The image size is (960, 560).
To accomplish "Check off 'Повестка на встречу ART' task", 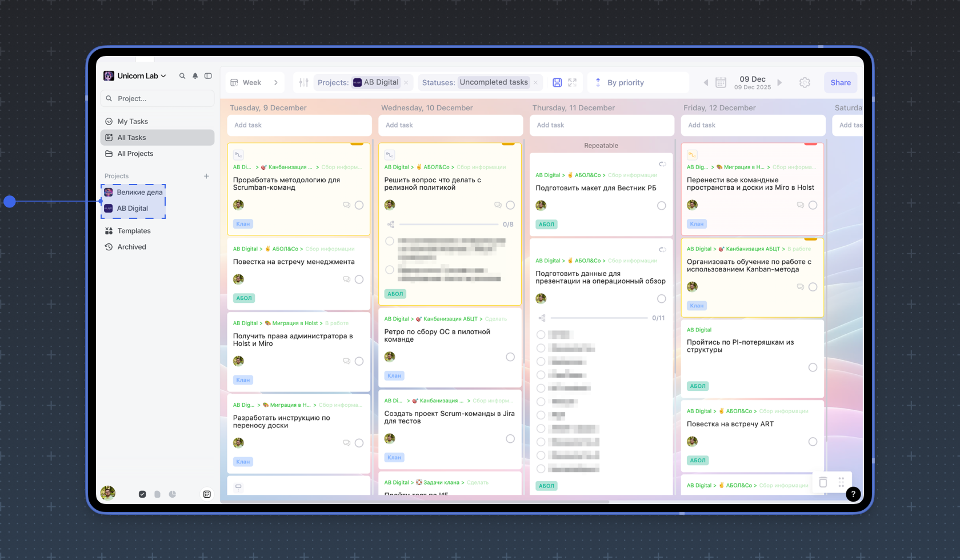I will click(813, 442).
